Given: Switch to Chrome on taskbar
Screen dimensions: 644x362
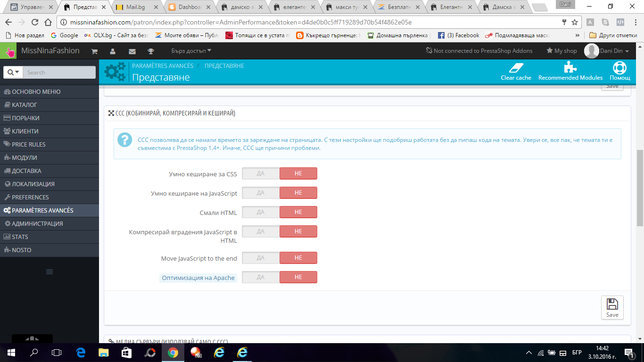Looking at the screenshot, I should click(x=173, y=352).
